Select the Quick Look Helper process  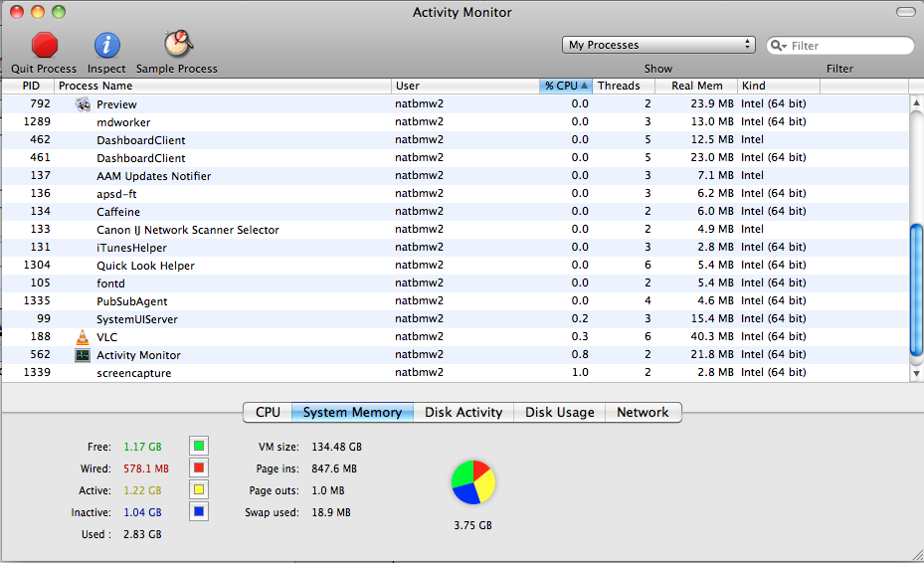455,266
